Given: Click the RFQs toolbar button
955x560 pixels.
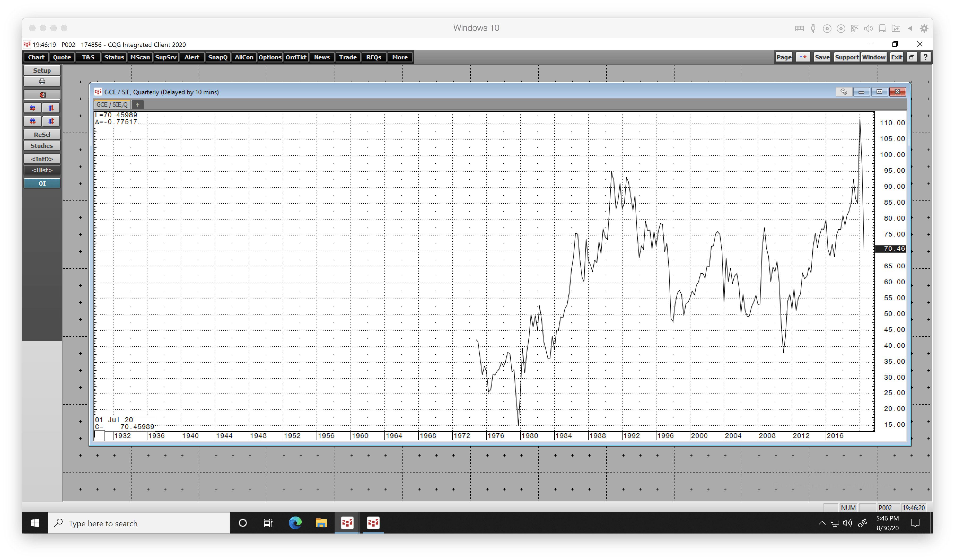Looking at the screenshot, I should coord(374,57).
